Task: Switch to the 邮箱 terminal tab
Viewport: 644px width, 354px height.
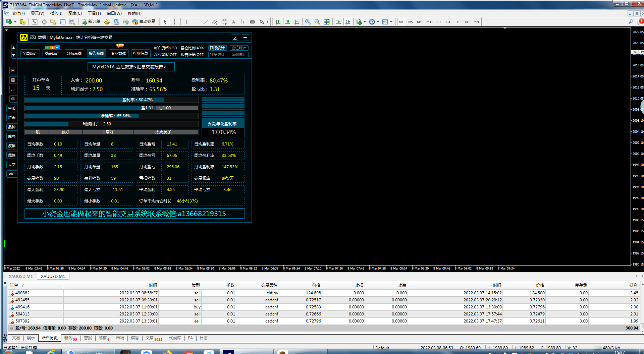Action: pos(104,338)
